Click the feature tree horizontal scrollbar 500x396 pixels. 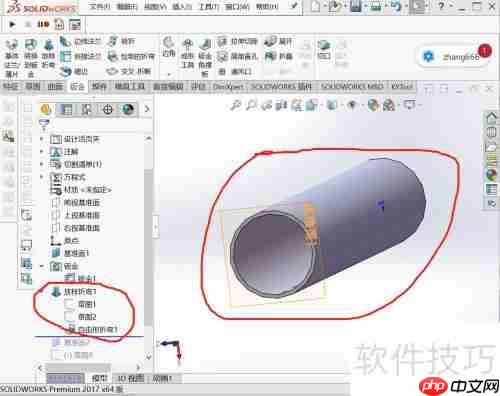(x=78, y=367)
